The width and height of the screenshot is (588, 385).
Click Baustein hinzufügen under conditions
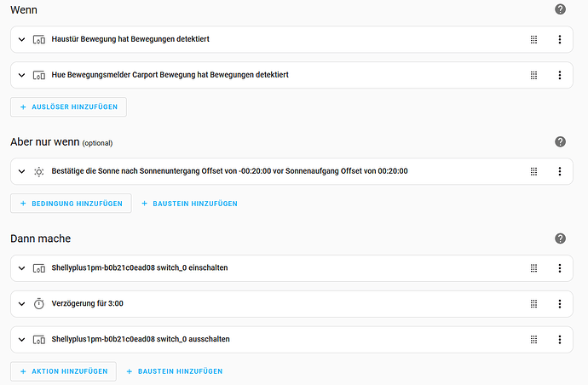pyautogui.click(x=189, y=204)
